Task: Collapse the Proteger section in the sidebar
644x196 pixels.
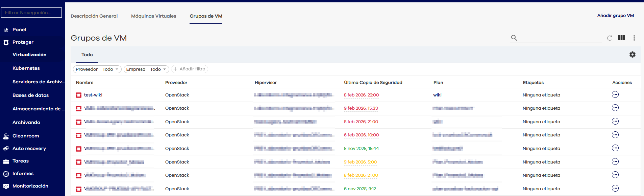Action: 23,42
